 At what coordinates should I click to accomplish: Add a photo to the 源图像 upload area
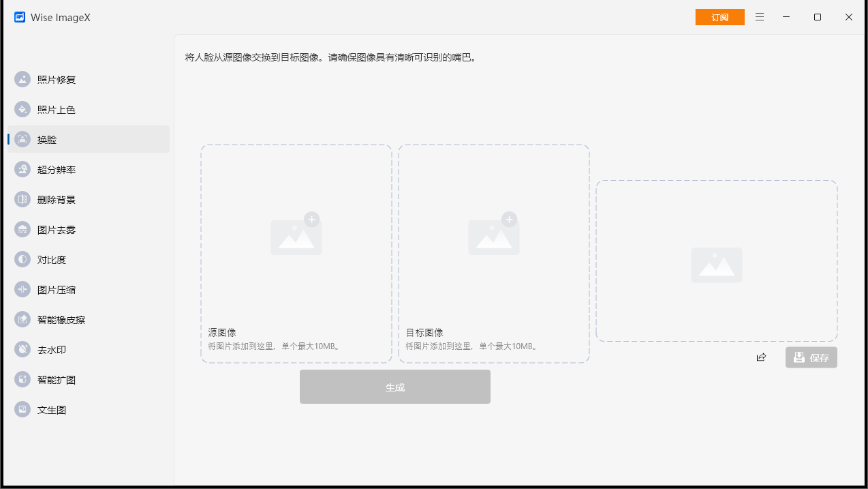[x=296, y=235]
